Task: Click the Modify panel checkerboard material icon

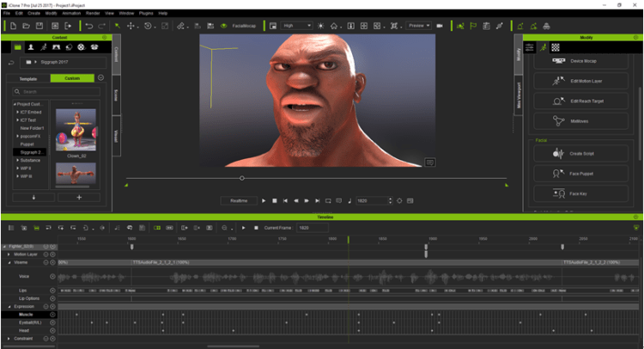Action: click(556, 47)
